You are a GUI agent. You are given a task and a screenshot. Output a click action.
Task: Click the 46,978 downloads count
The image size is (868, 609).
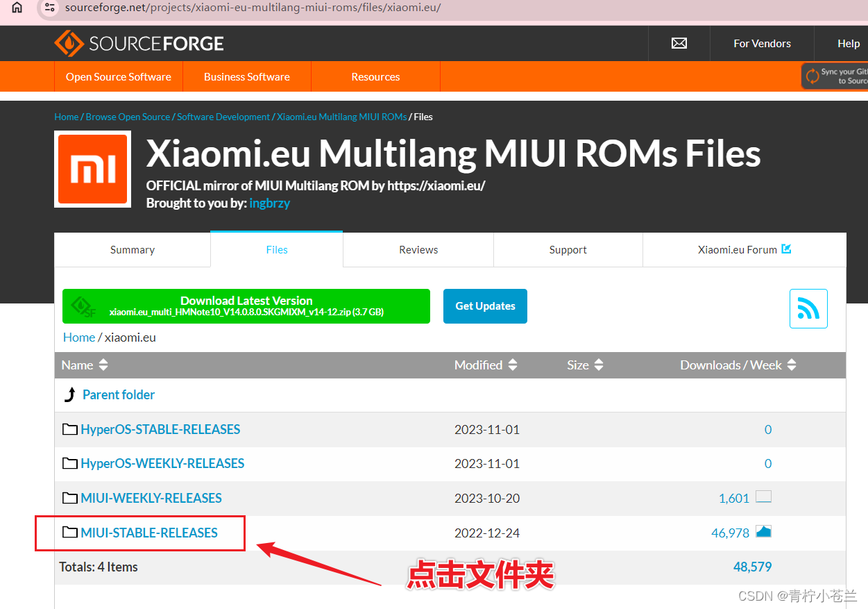coord(731,533)
